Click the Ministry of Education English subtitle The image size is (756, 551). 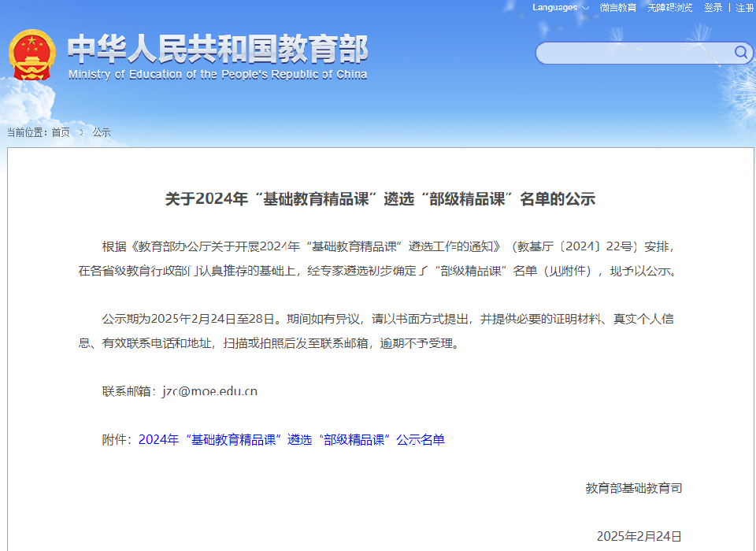coord(217,75)
